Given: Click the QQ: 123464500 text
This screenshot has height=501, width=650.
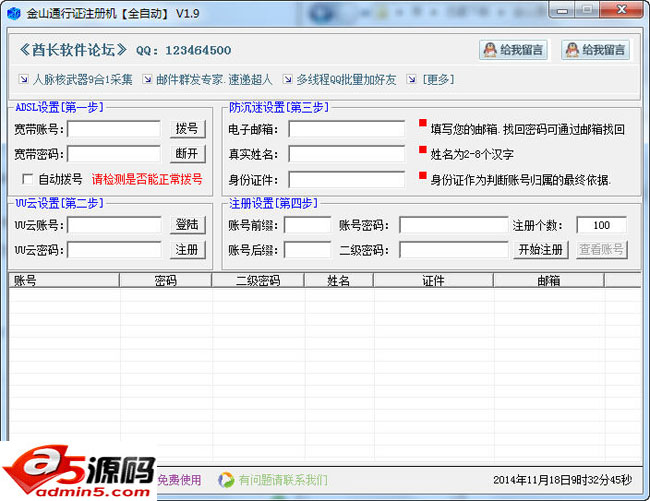Looking at the screenshot, I should [x=184, y=51].
